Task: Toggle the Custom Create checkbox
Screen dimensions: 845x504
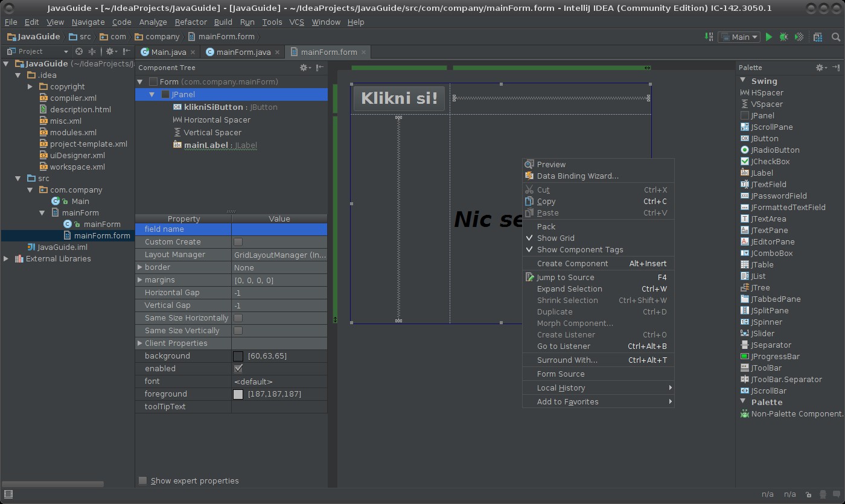Action: pyautogui.click(x=238, y=242)
